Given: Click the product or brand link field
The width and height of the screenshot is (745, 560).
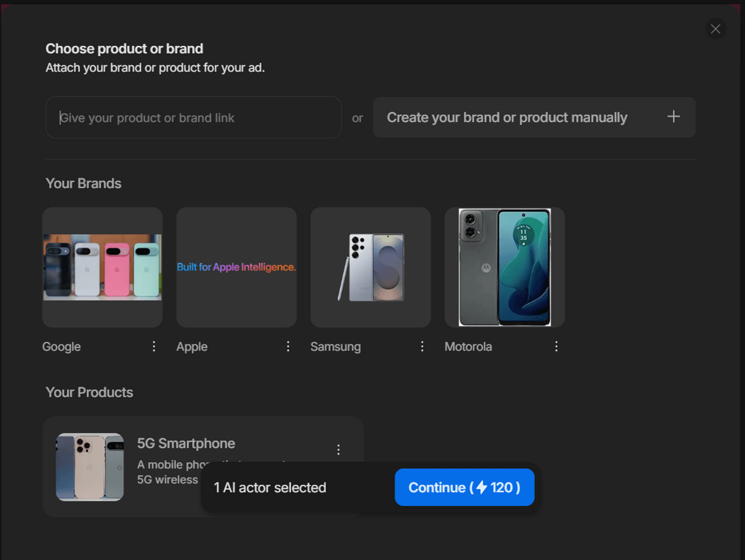Looking at the screenshot, I should [193, 118].
